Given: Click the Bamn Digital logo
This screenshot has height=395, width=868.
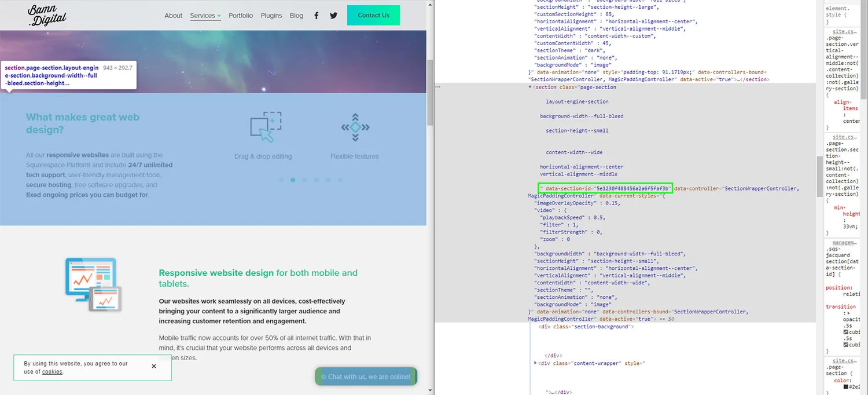Looking at the screenshot, I should coord(46,15).
